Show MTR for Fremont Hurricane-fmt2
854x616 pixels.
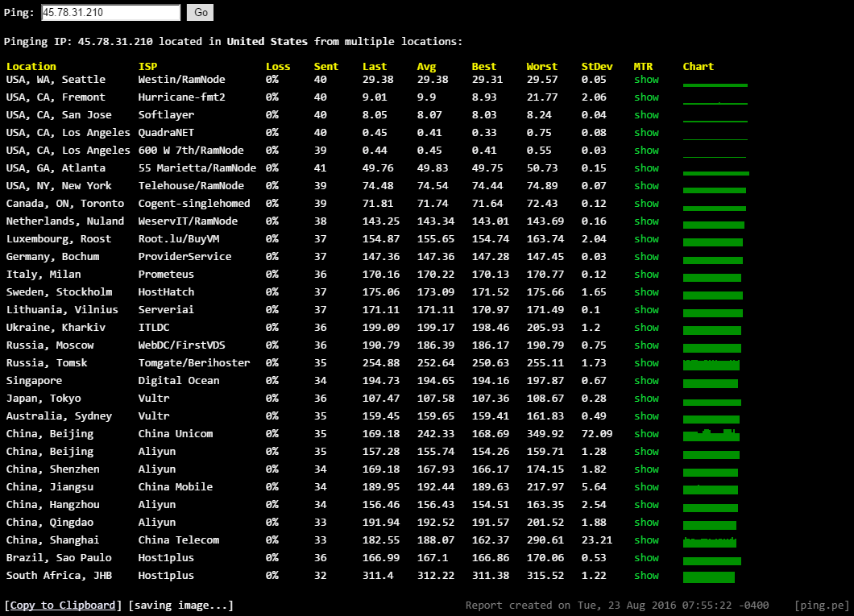[x=646, y=97]
